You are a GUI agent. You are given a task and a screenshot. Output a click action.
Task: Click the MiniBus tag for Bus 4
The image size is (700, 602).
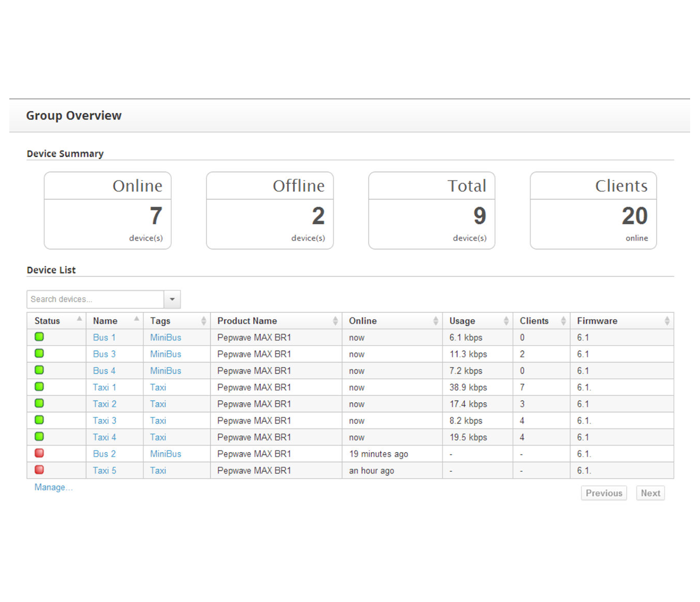tap(166, 371)
